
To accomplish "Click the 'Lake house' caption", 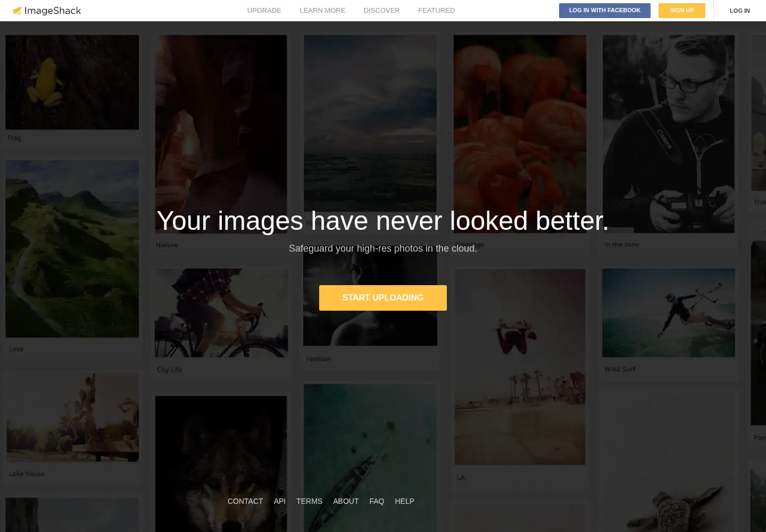I will click(x=27, y=473).
